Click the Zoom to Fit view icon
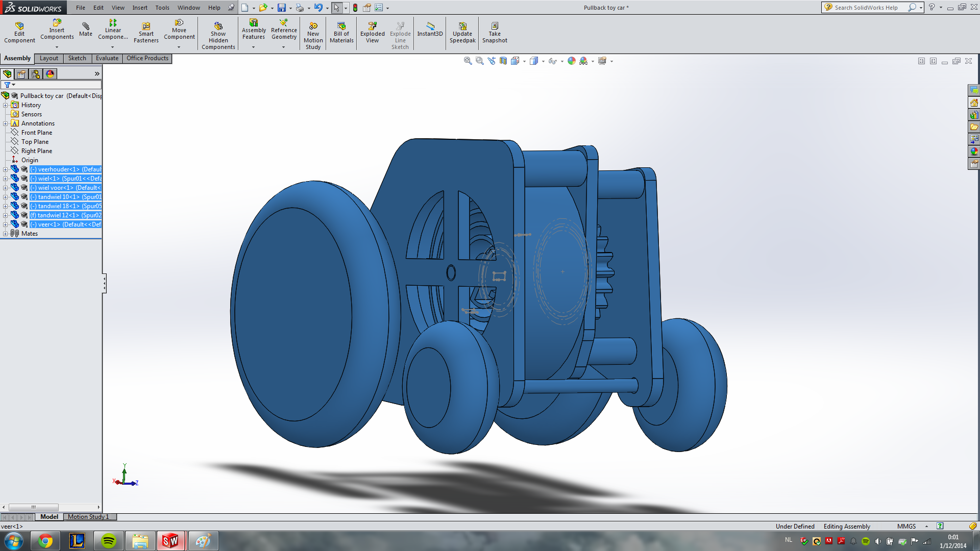 [467, 61]
